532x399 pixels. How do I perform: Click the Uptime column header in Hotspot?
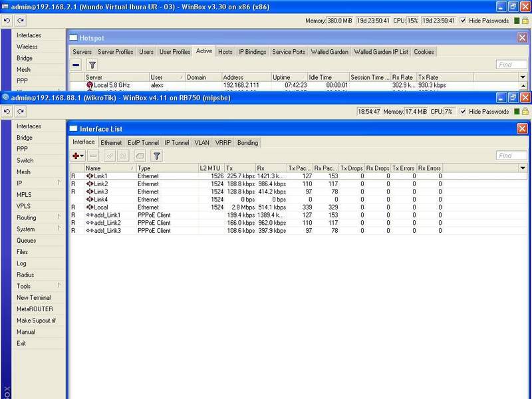tap(289, 77)
